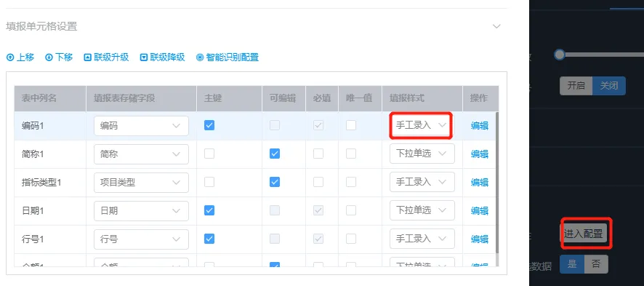This screenshot has height=286, width=644.
Task: Click the 填报表存储字段 column header
Action: click(x=141, y=98)
